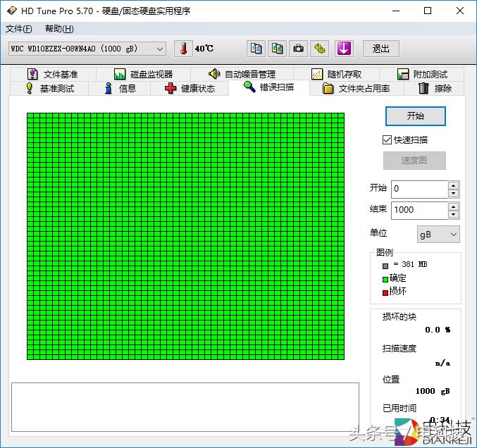Click the 损坏的块 label
The height and width of the screenshot is (448, 477).
(x=399, y=317)
